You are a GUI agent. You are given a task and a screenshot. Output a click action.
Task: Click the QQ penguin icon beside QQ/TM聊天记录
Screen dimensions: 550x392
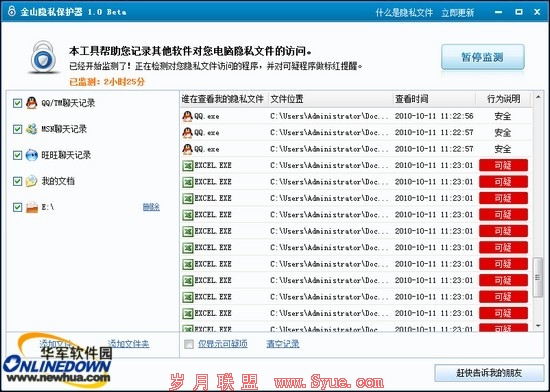pos(32,103)
